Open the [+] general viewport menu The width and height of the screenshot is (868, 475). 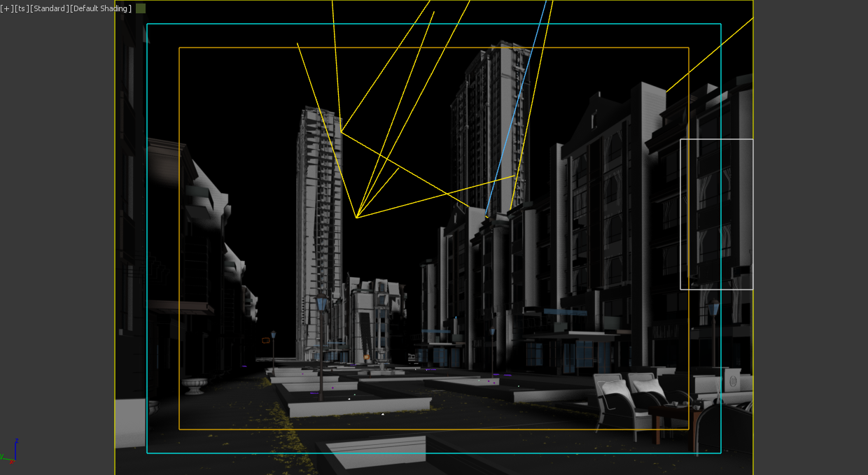(7, 8)
